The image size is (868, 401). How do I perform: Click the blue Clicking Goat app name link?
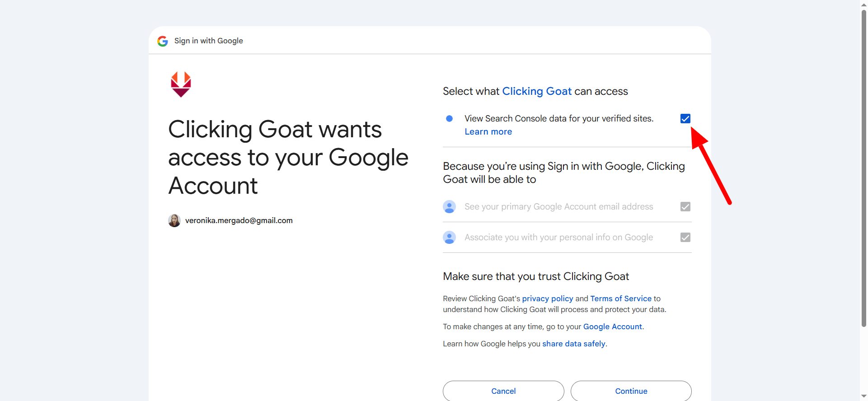point(536,91)
